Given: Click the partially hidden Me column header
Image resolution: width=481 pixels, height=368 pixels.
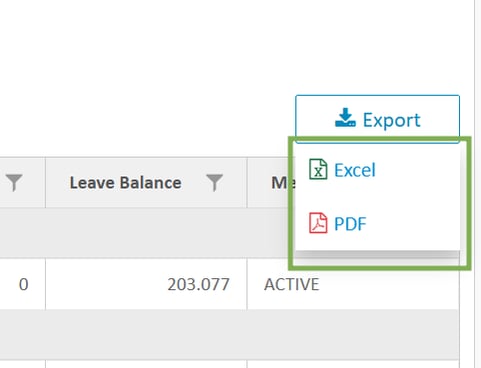Looking at the screenshot, I should 283,183.
